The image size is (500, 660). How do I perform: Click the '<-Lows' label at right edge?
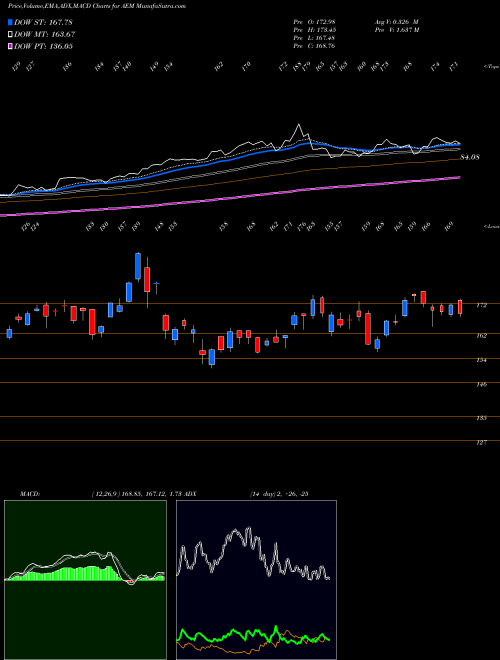491,226
